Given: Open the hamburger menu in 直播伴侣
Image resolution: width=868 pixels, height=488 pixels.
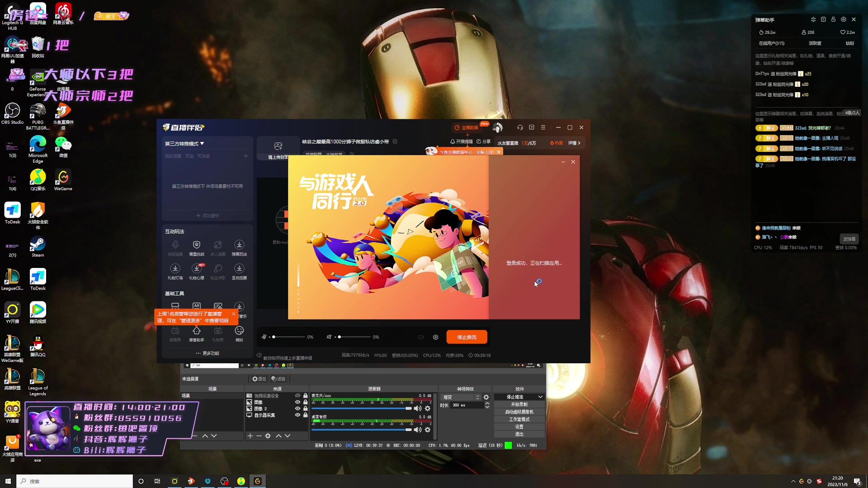Looking at the screenshot, I should [543, 127].
